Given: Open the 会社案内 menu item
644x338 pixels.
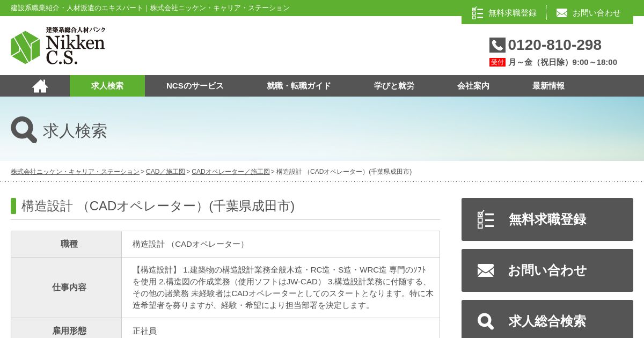Looking at the screenshot, I should (x=473, y=86).
